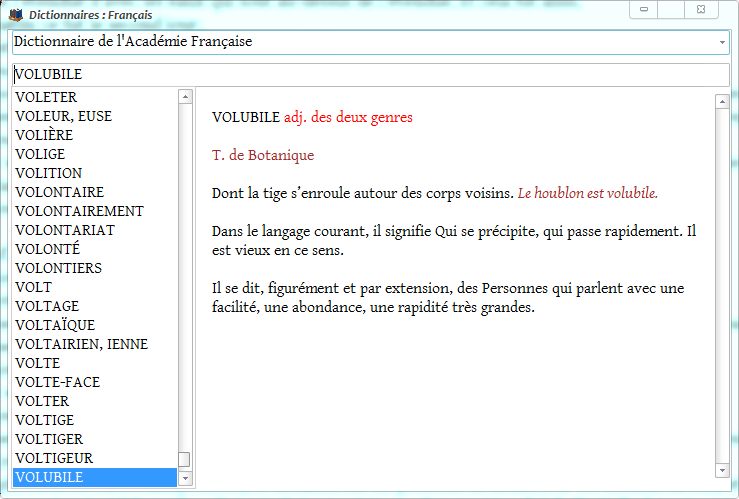
Task: Select VOLONTÉ in the word list
Action: point(95,249)
